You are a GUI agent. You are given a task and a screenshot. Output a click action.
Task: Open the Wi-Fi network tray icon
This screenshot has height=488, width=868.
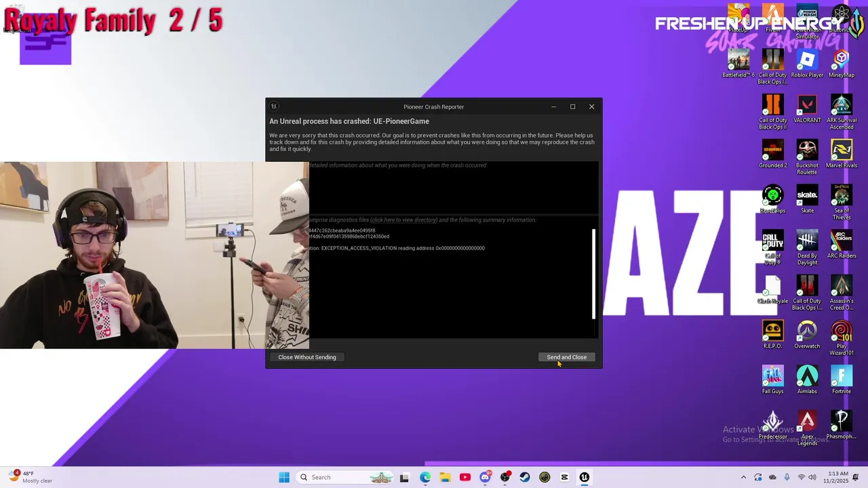(802, 477)
